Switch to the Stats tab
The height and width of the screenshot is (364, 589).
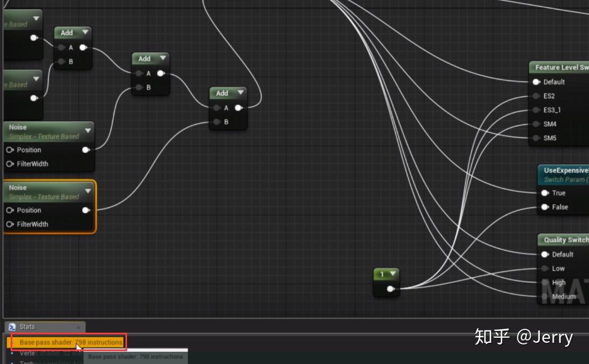(26, 327)
